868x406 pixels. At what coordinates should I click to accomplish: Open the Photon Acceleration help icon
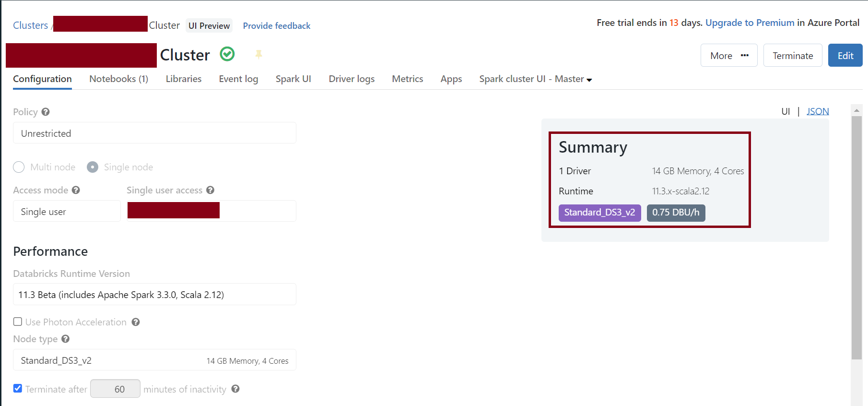click(x=136, y=322)
